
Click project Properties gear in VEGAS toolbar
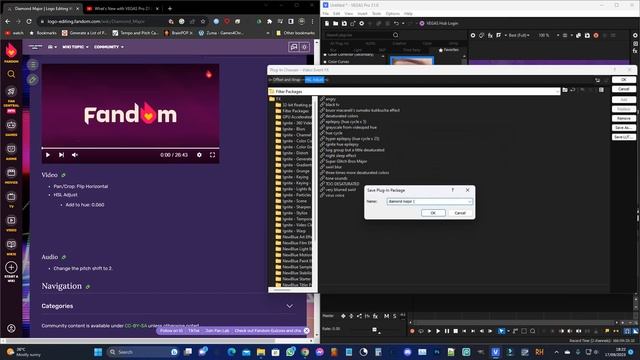[x=362, y=24]
